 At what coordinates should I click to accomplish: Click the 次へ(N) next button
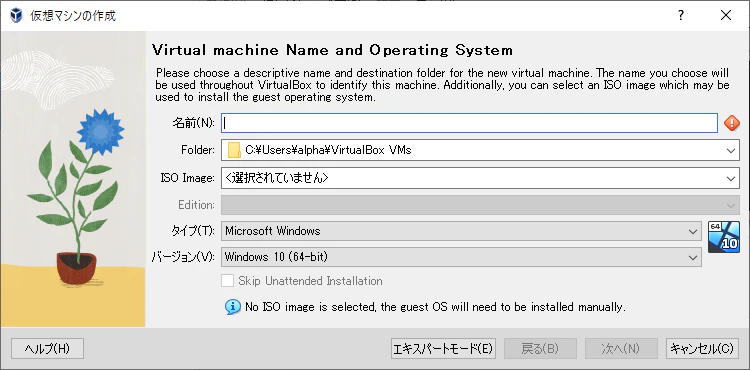(620, 348)
